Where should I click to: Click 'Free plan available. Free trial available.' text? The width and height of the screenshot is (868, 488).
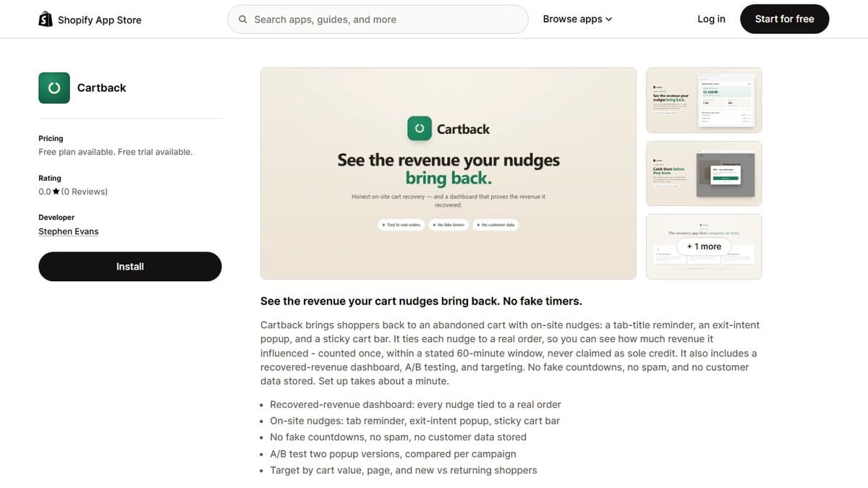[116, 152]
